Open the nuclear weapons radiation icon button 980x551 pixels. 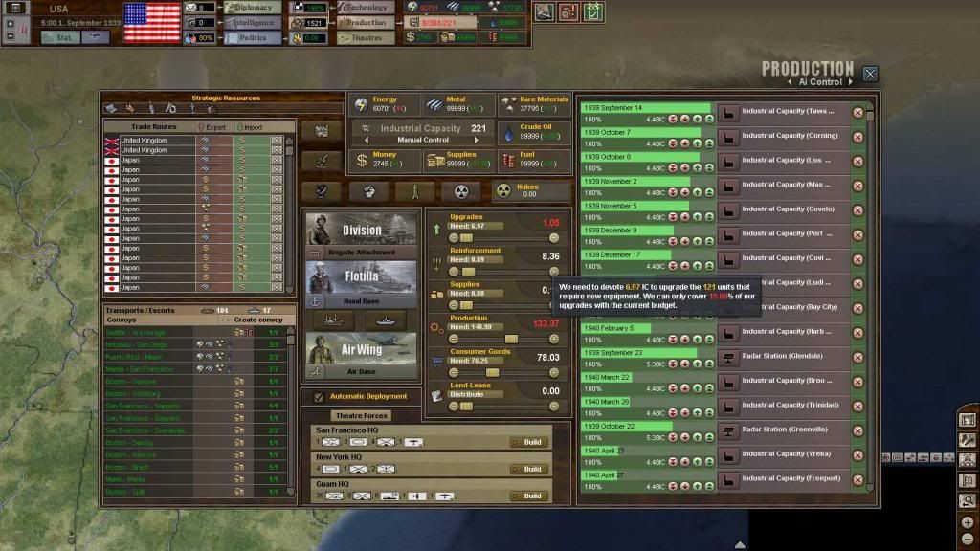coord(461,191)
